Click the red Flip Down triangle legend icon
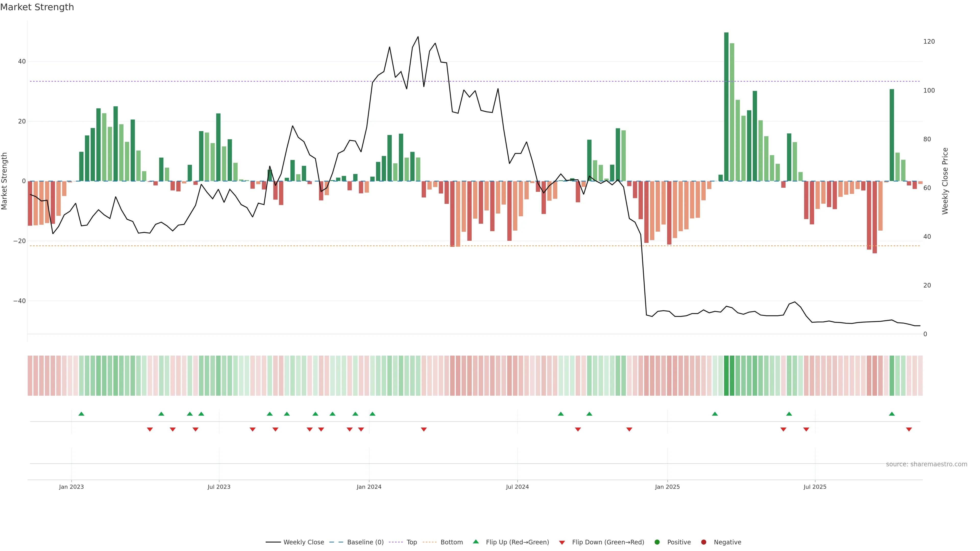This screenshot has height=551, width=980. point(562,542)
